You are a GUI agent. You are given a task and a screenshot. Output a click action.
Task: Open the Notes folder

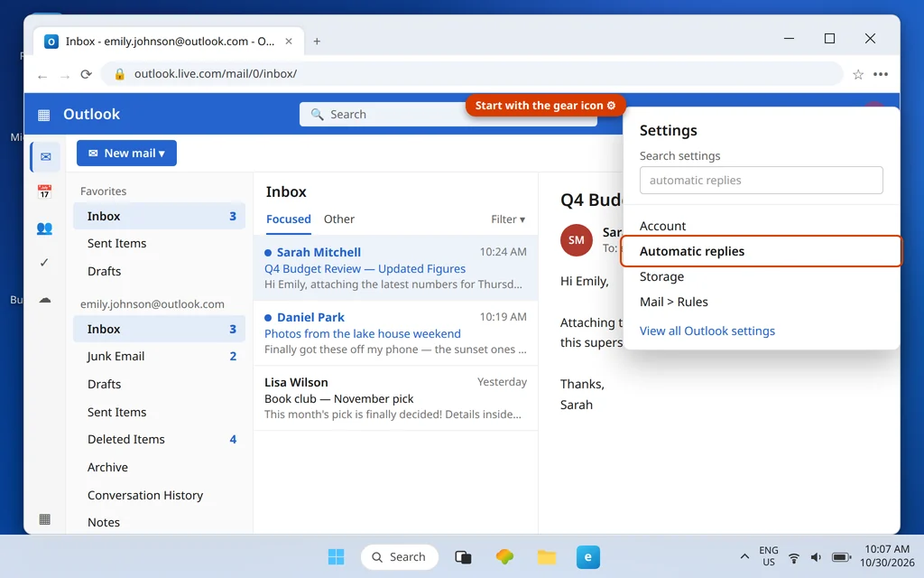tap(159, 523)
